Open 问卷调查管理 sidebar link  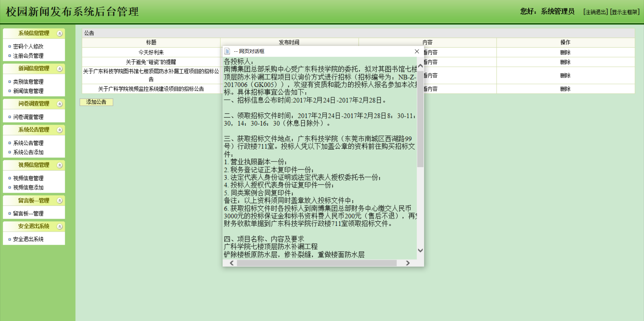click(x=28, y=117)
